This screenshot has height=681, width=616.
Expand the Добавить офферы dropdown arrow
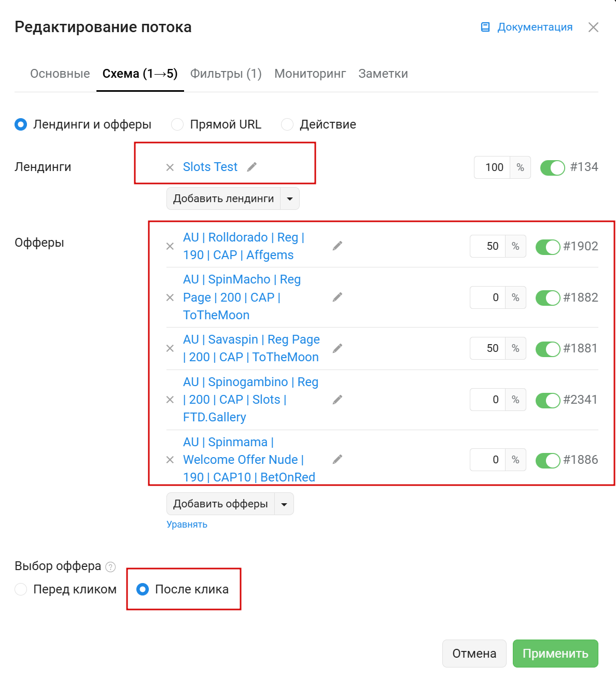(284, 504)
